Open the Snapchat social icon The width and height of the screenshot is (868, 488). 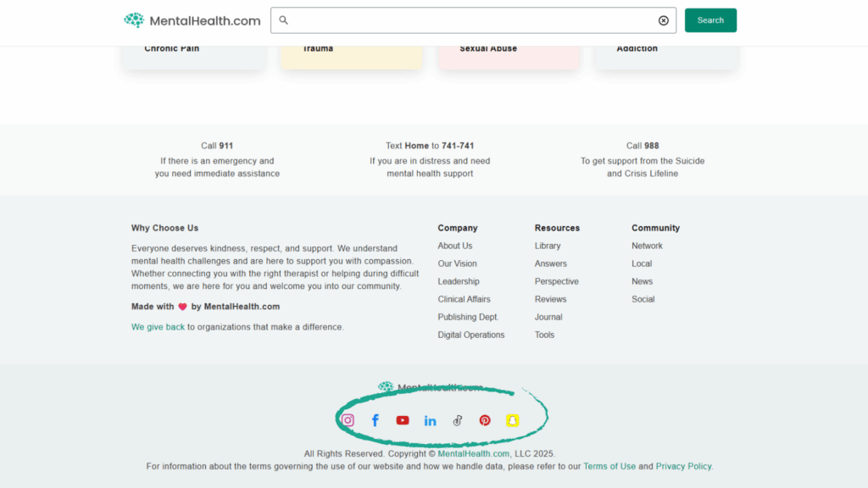[x=512, y=420]
